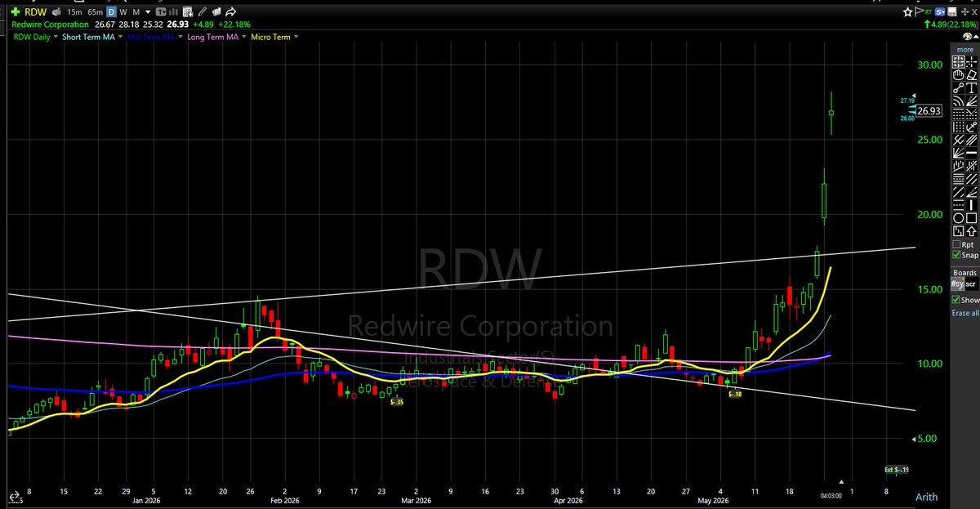Click the save floppy disk icon

952,12
